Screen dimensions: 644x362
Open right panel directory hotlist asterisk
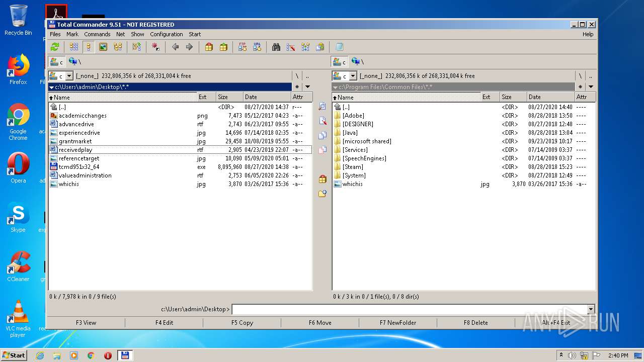(581, 86)
